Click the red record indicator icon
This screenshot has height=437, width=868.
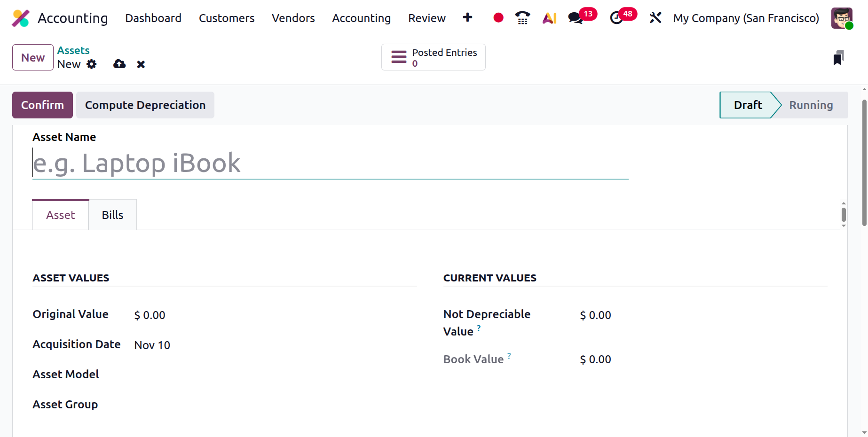498,18
